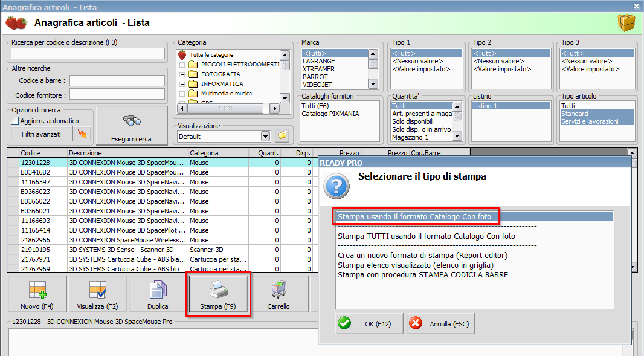Select '<Valore impostato>' in the Tipo 2 list
This screenshot has width=644, height=356.
coord(502,69)
